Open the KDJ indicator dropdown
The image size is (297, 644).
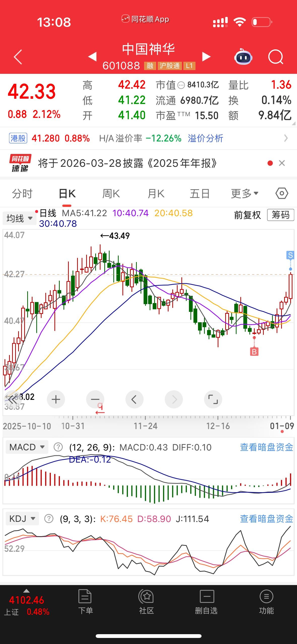[x=22, y=519]
